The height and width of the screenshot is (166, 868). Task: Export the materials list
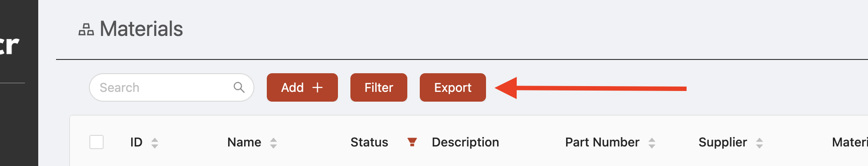tap(453, 87)
